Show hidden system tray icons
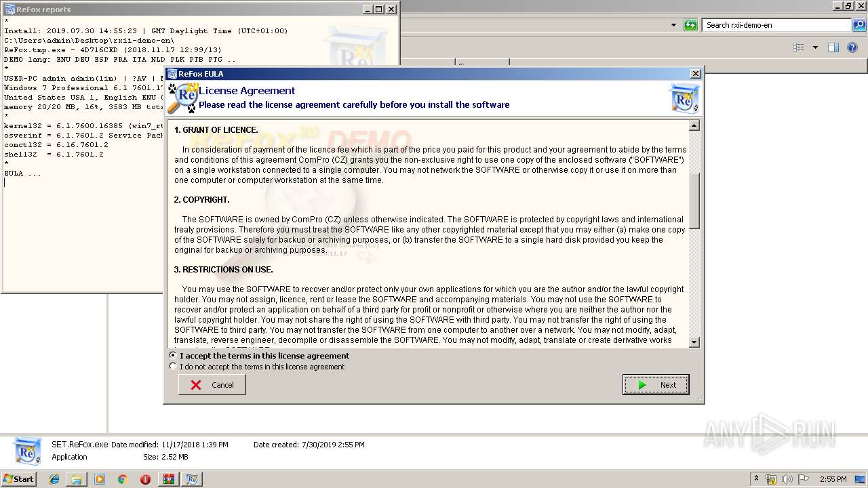Viewport: 868px width, 488px height. tap(756, 479)
